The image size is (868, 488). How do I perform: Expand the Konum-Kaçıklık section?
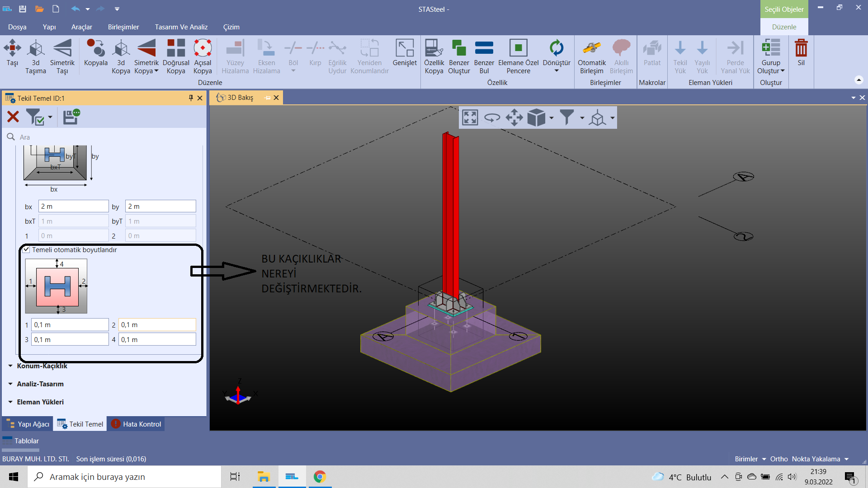click(x=42, y=366)
